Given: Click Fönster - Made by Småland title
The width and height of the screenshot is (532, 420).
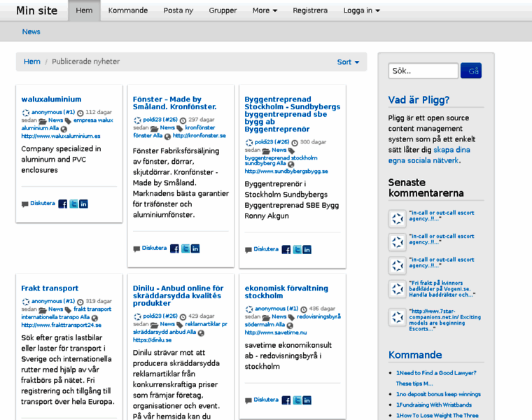Looking at the screenshot, I should [174, 103].
